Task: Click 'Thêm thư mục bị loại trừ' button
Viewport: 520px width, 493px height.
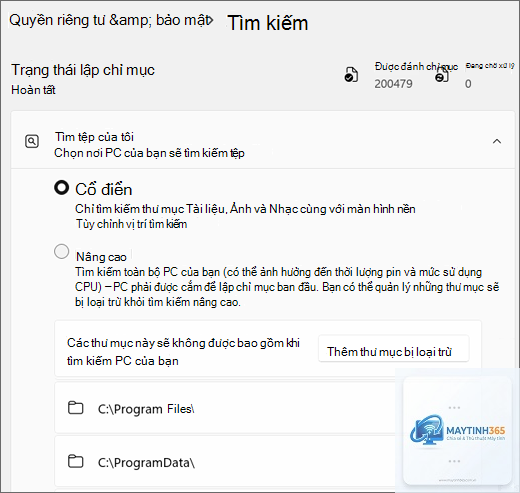Action: coord(394,348)
